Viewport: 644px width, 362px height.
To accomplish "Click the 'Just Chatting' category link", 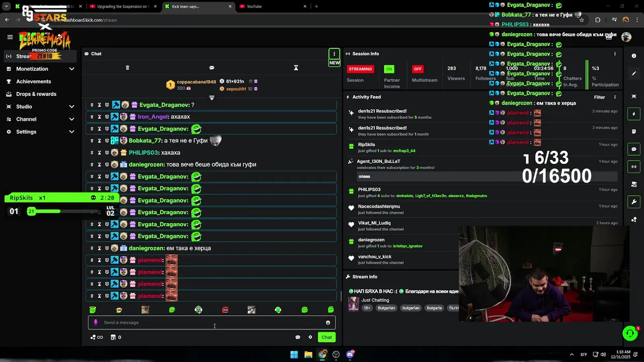I will tap(375, 300).
